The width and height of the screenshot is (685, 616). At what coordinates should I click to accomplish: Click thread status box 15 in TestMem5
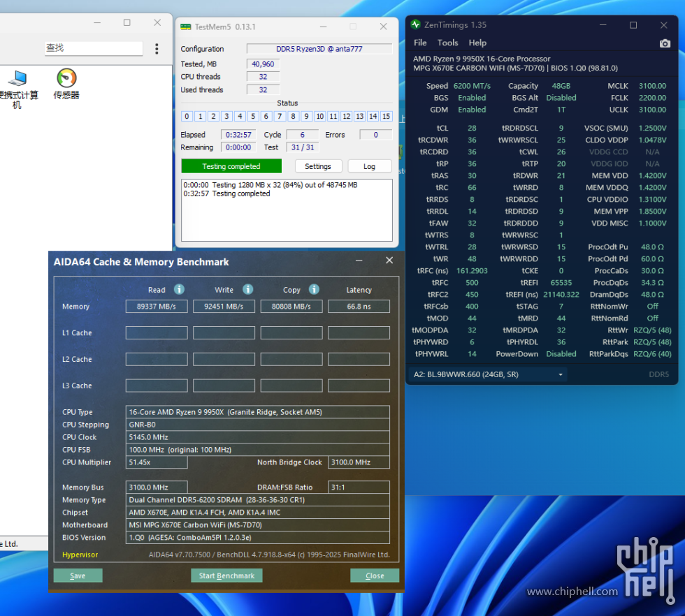click(386, 116)
